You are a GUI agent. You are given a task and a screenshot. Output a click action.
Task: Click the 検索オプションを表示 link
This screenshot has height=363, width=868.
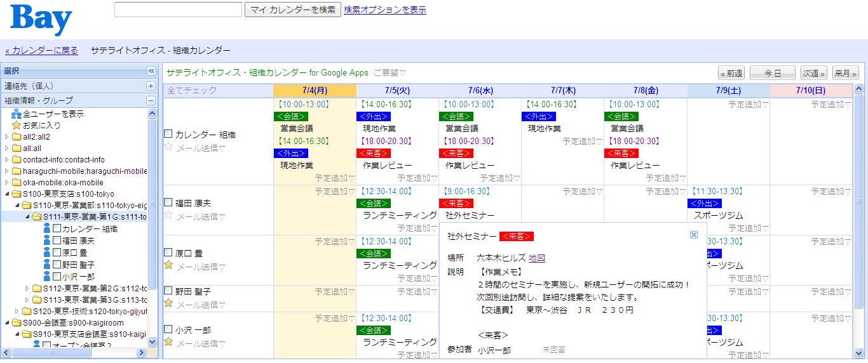pos(384,10)
